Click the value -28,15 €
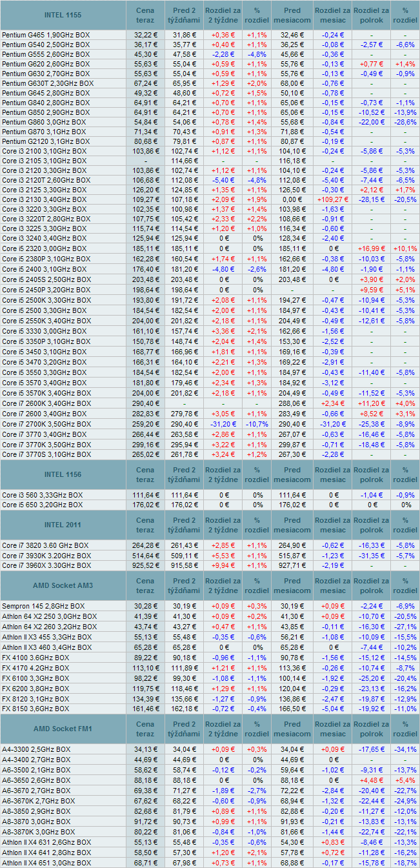This screenshot has width=420, height=868. (x=372, y=199)
